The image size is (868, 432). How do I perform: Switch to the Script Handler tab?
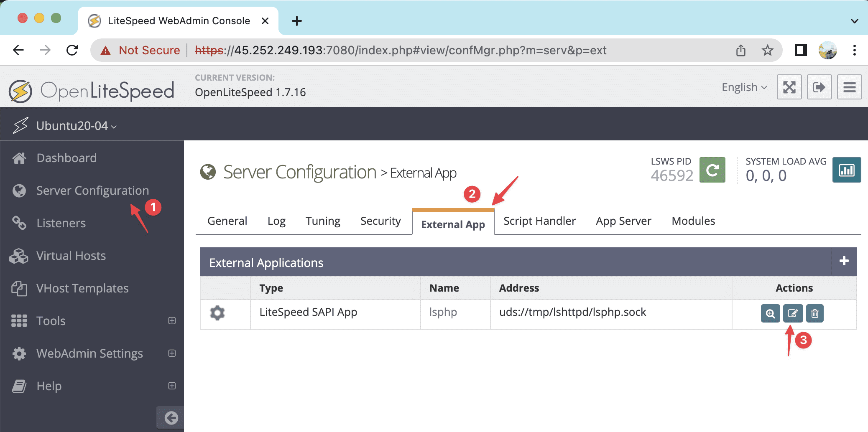(539, 221)
